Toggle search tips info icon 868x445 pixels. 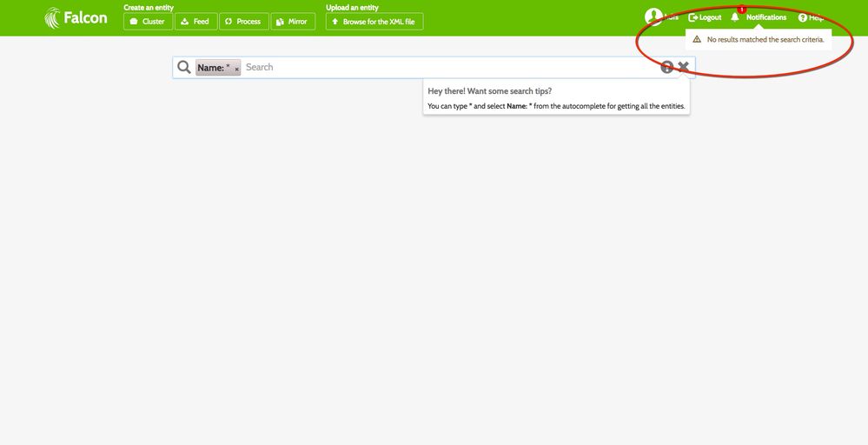(x=667, y=67)
